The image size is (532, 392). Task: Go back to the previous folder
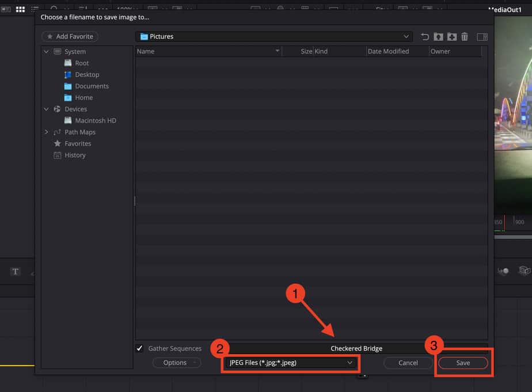tap(425, 37)
